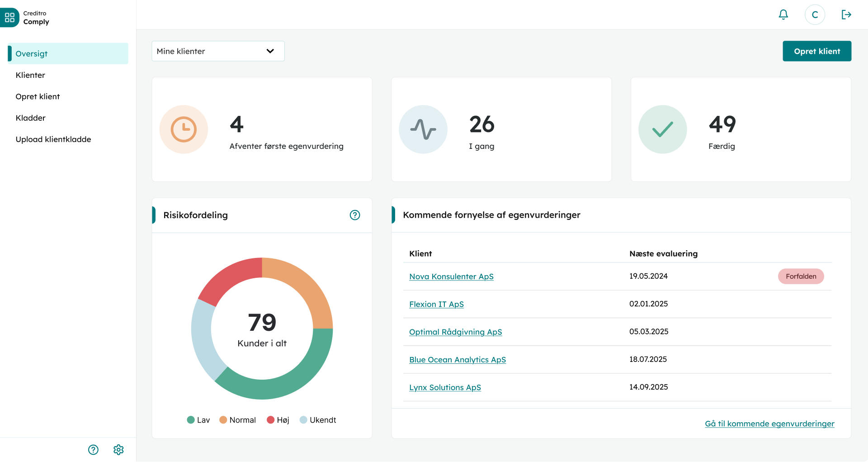Viewport: 868px width, 462px height.
Task: Click the green checkmark icon for Færdig
Action: click(663, 129)
